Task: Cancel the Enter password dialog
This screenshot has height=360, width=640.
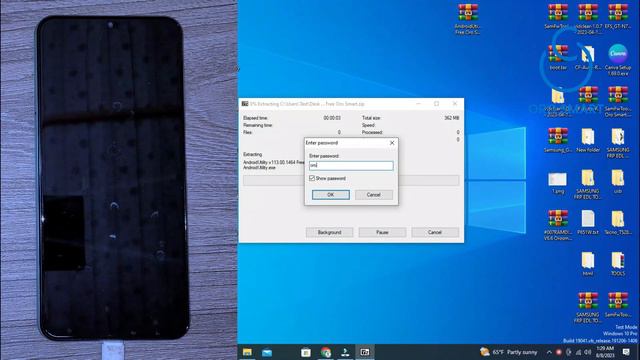Action: (x=373, y=195)
